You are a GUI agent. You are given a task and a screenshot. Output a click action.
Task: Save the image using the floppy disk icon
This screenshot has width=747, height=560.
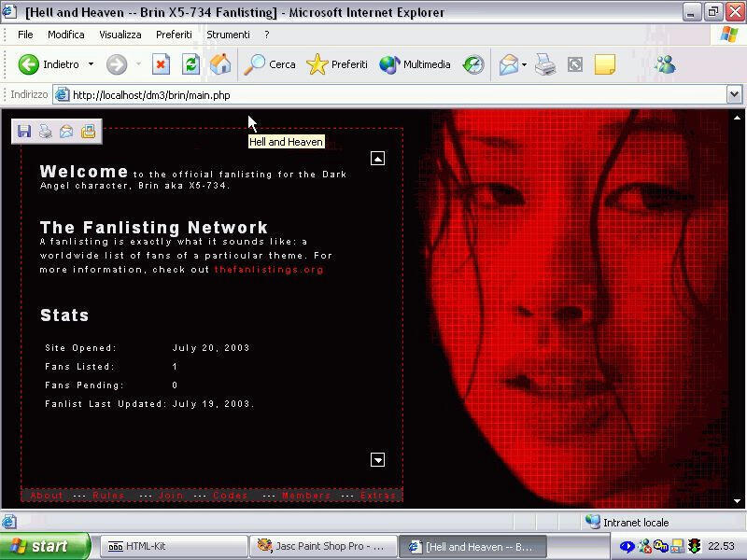coord(24,132)
